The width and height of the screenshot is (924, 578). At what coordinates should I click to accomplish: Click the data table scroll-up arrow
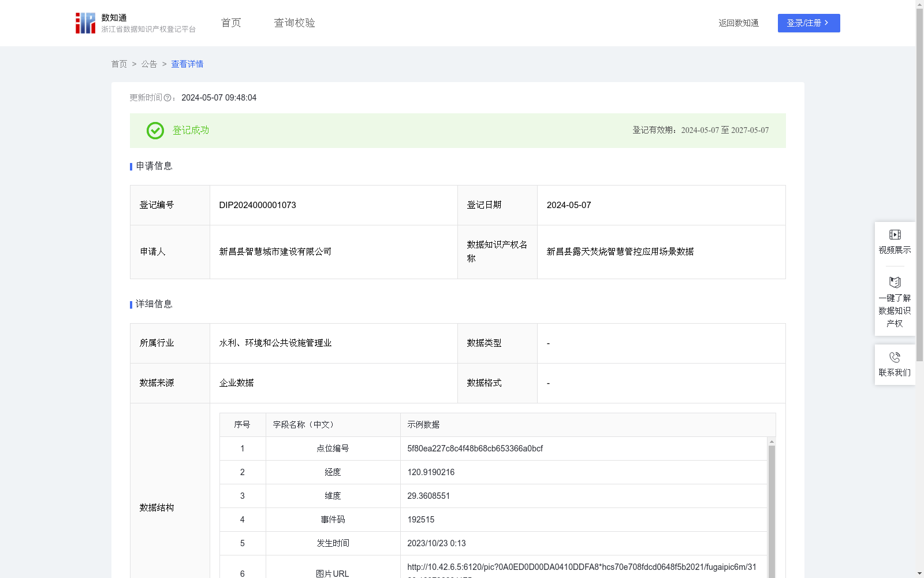click(x=772, y=441)
